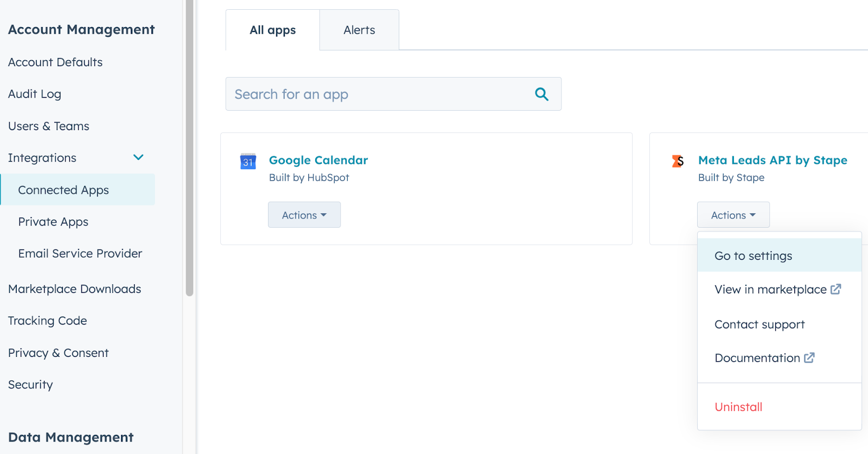Click the Account Management heading
Screen dimensions: 868x454
[x=81, y=29]
